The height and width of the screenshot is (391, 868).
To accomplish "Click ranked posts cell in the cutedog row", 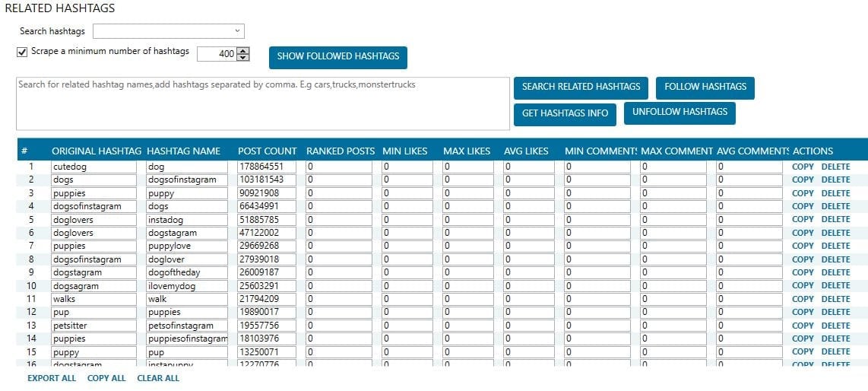I will coord(339,167).
